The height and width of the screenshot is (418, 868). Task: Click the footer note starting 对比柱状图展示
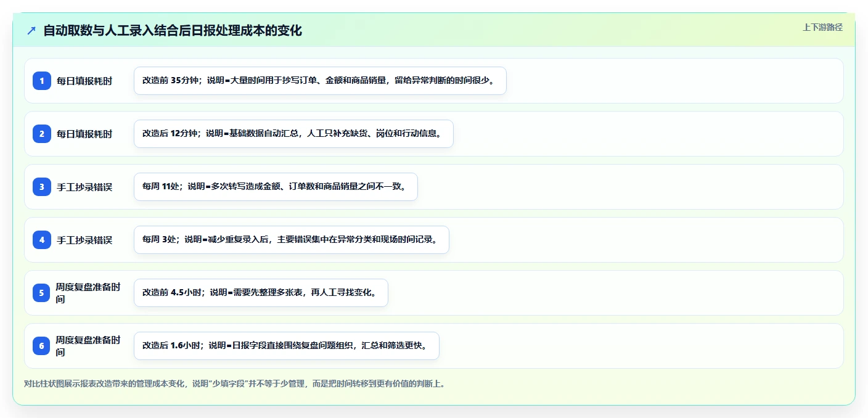point(234,383)
